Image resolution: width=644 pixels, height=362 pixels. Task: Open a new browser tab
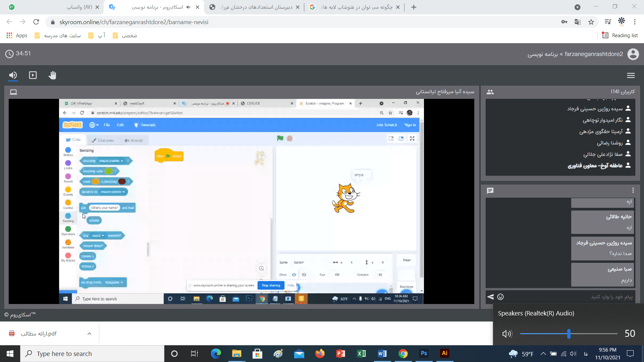pyautogui.click(x=414, y=7)
